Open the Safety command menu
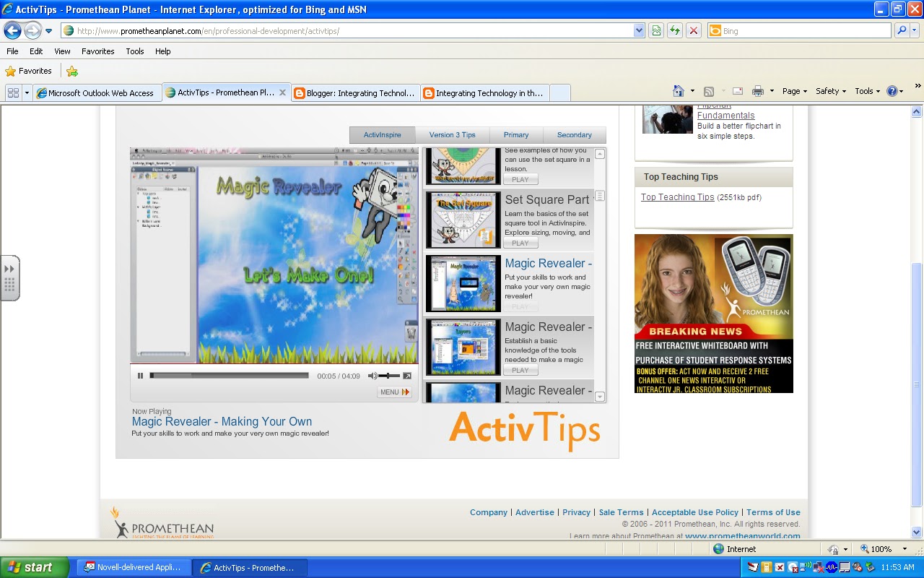The image size is (924, 578). click(x=831, y=91)
